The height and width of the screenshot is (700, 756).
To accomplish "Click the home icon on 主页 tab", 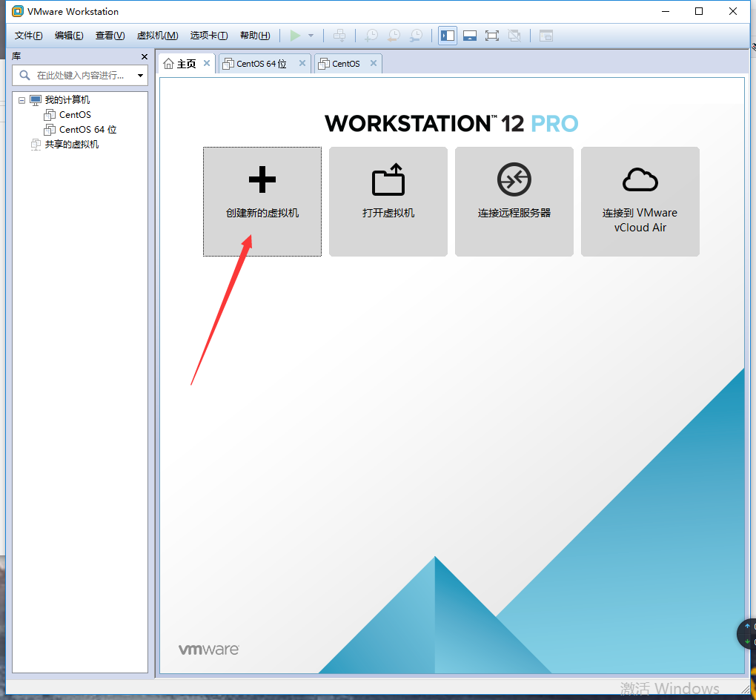I will [x=168, y=64].
